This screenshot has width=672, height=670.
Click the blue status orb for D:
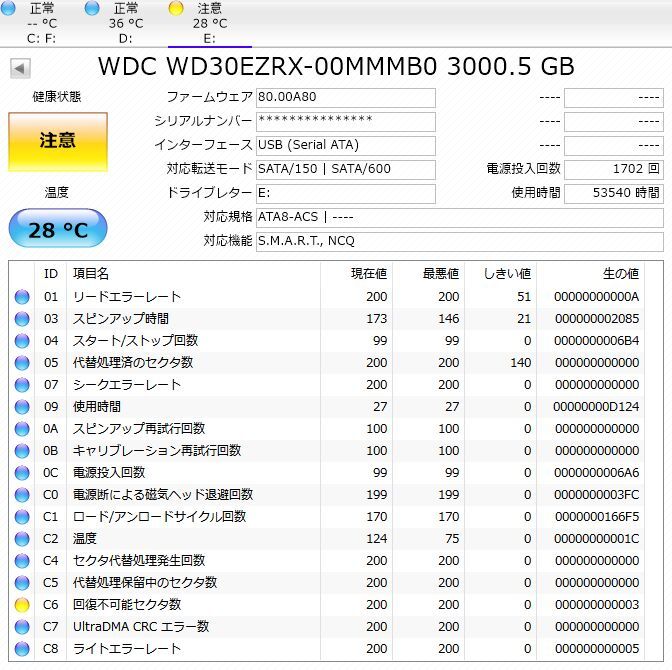coord(92,8)
